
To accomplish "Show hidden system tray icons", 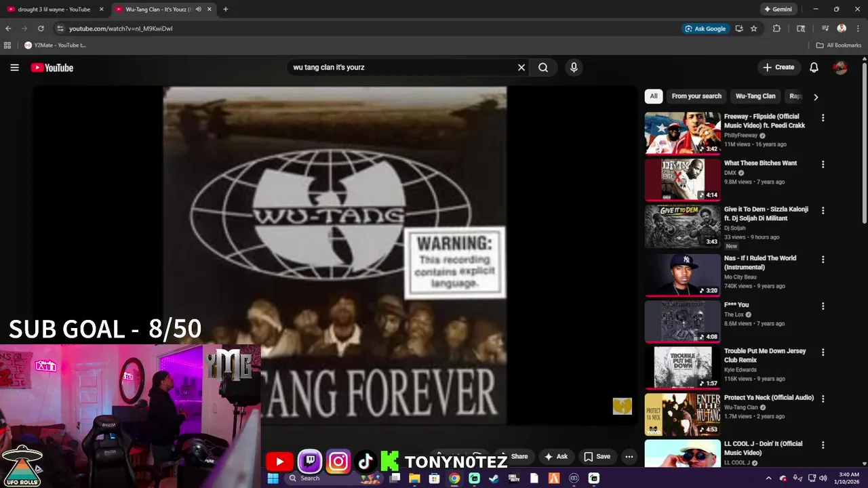I will [768, 479].
